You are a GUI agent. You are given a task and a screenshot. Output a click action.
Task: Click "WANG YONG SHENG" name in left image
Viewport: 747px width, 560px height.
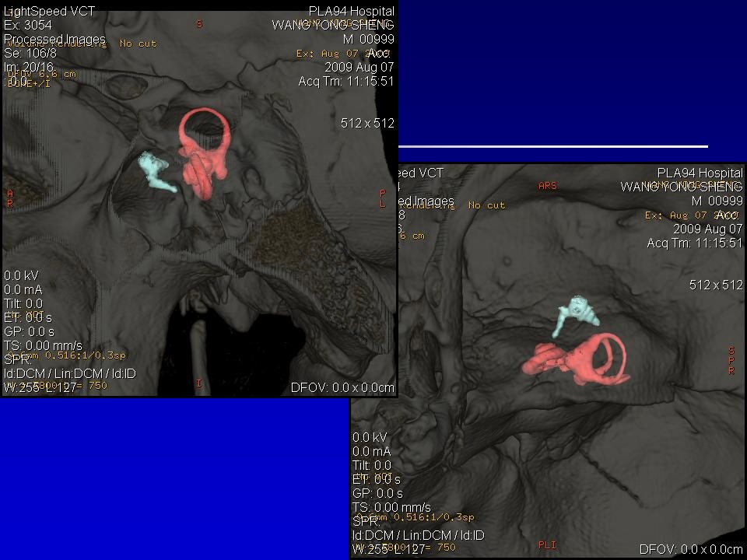coord(333,25)
